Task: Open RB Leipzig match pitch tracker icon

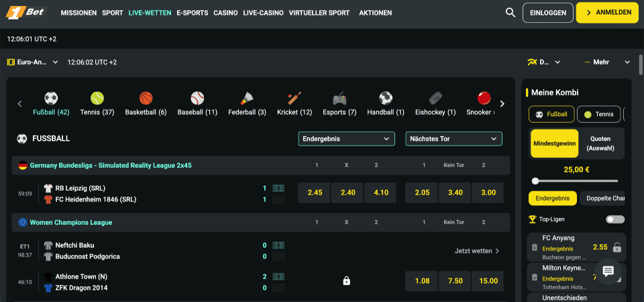Action: pyautogui.click(x=278, y=189)
